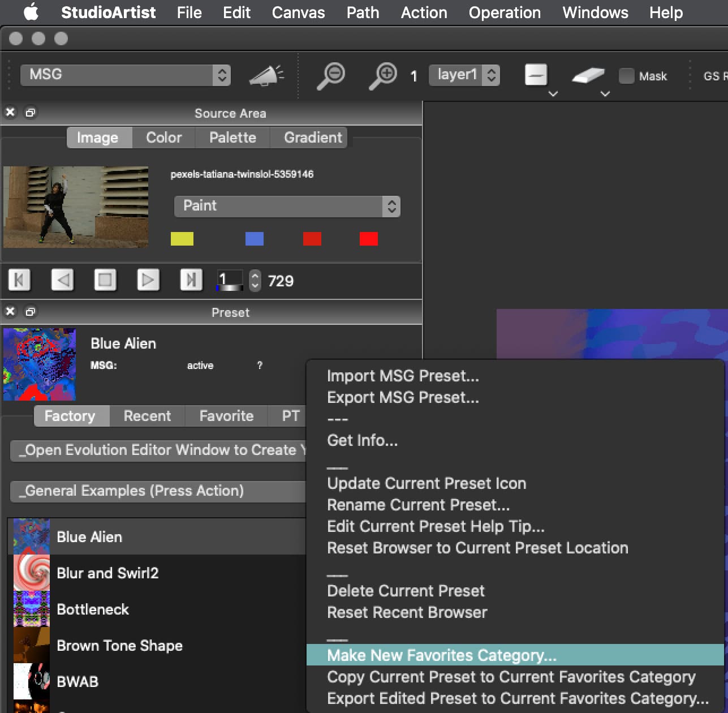Click the frame number stepper arrows
Image resolution: width=728 pixels, height=713 pixels.
(255, 280)
